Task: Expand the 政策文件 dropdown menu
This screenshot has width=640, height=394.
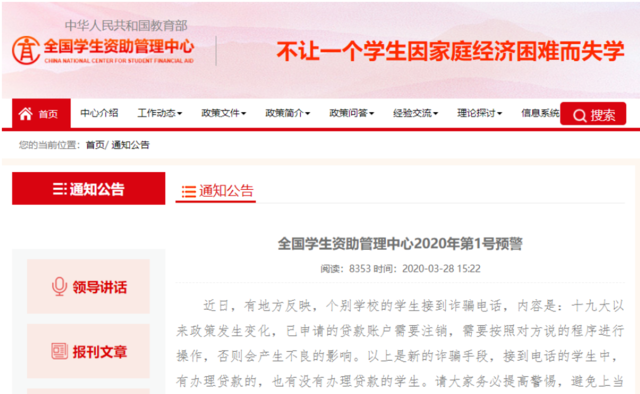Action: [224, 113]
